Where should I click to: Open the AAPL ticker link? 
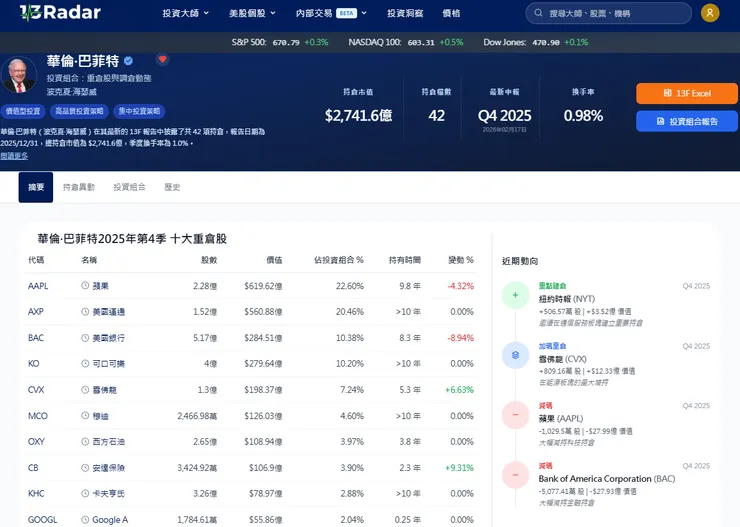click(x=38, y=286)
